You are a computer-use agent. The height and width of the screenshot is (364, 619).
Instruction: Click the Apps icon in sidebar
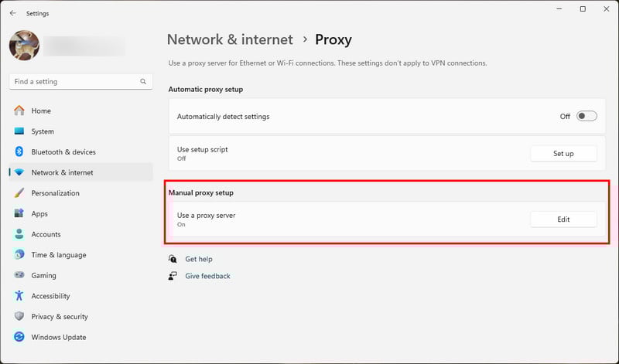coord(19,213)
